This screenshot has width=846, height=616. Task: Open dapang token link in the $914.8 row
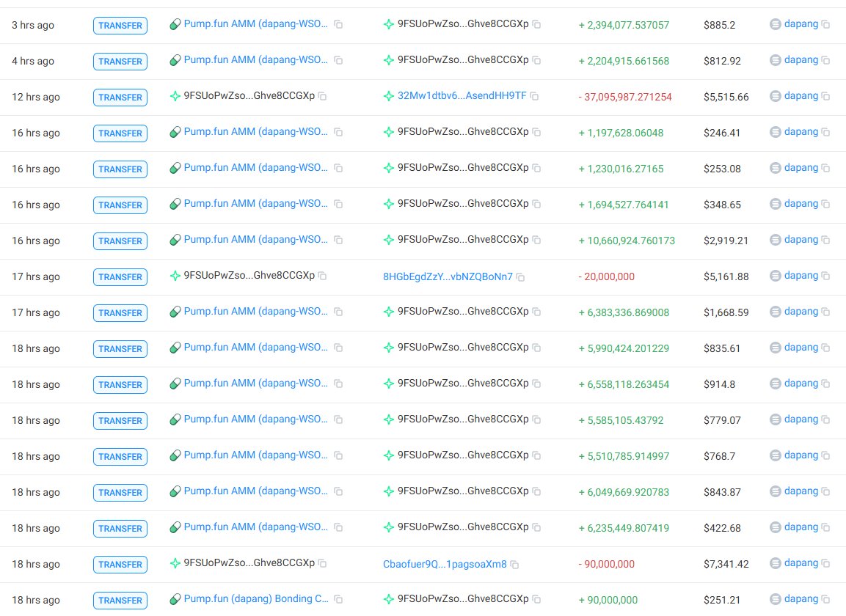pyautogui.click(x=801, y=384)
